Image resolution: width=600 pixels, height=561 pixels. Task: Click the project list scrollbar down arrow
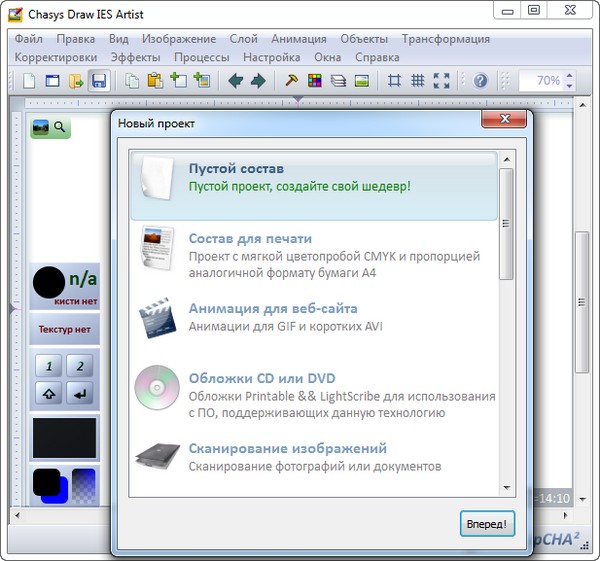507,486
